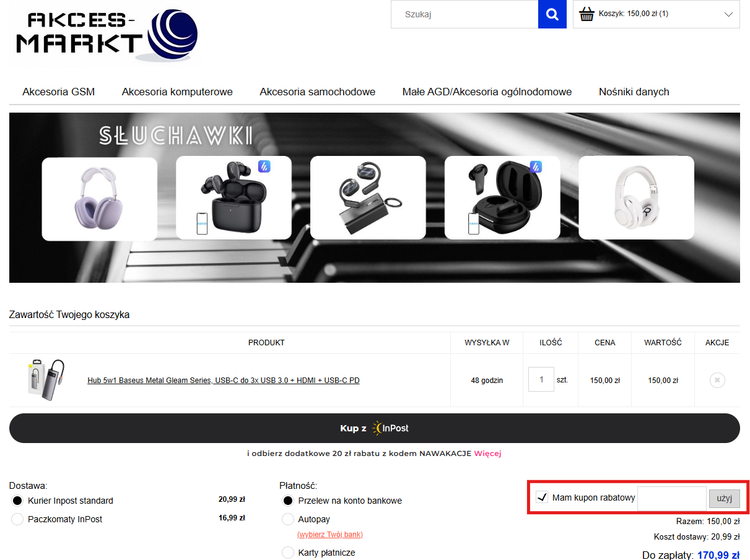Open the Nośniki danych category

634,92
